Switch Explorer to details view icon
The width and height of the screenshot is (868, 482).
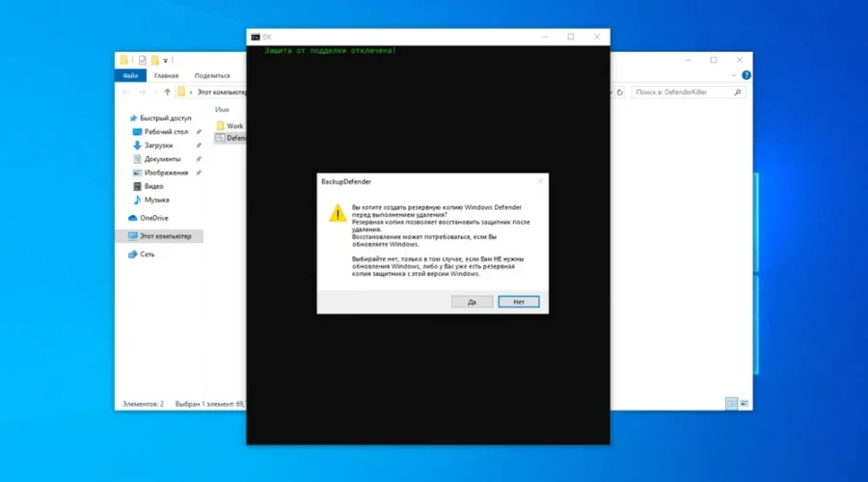tap(731, 403)
